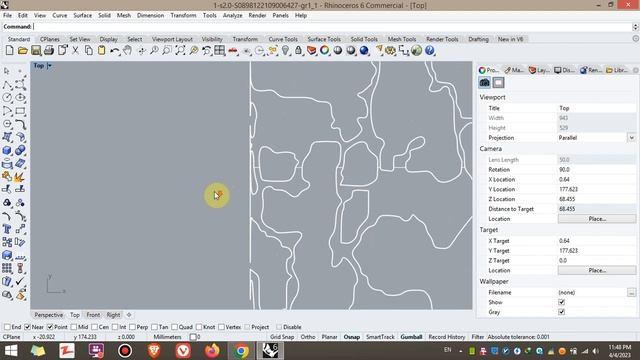640x360 pixels.
Task: Click the Zoom Extents icon
Action: coord(180,50)
